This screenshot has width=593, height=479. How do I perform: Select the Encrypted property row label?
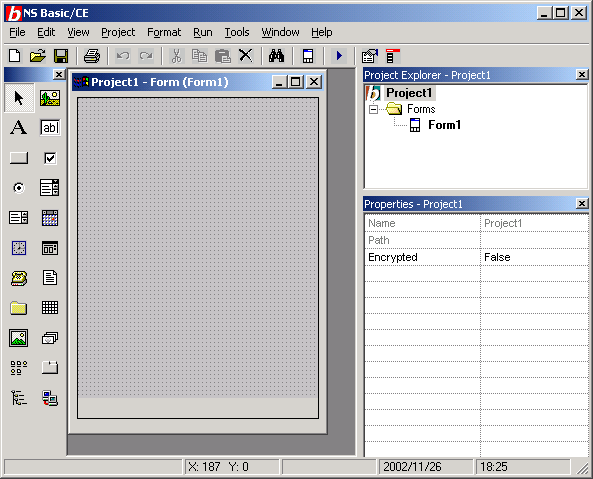click(422, 257)
